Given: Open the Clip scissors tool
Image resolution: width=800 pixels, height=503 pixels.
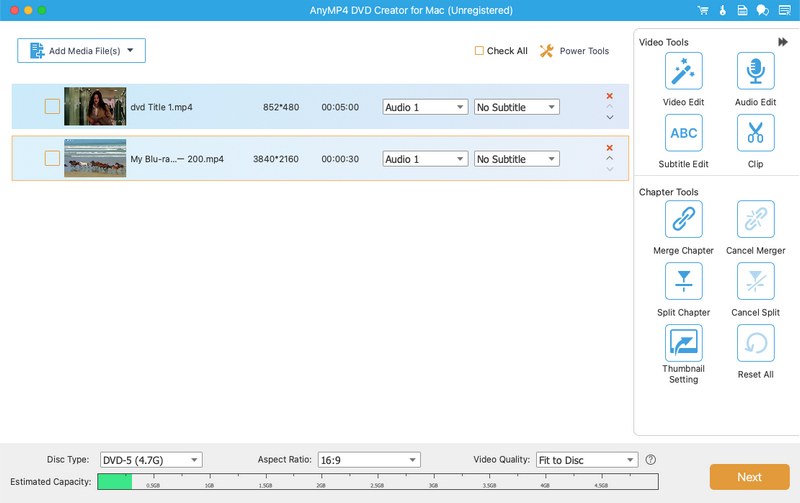Looking at the screenshot, I should [755, 133].
